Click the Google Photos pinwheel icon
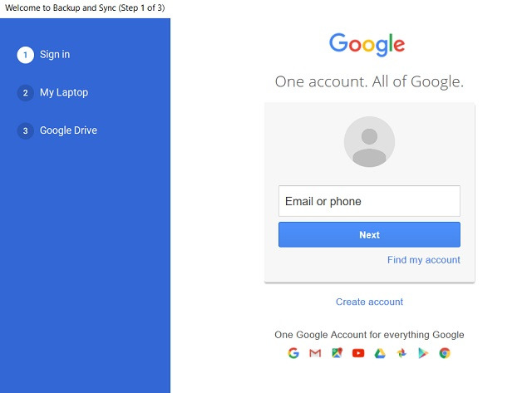 401,353
